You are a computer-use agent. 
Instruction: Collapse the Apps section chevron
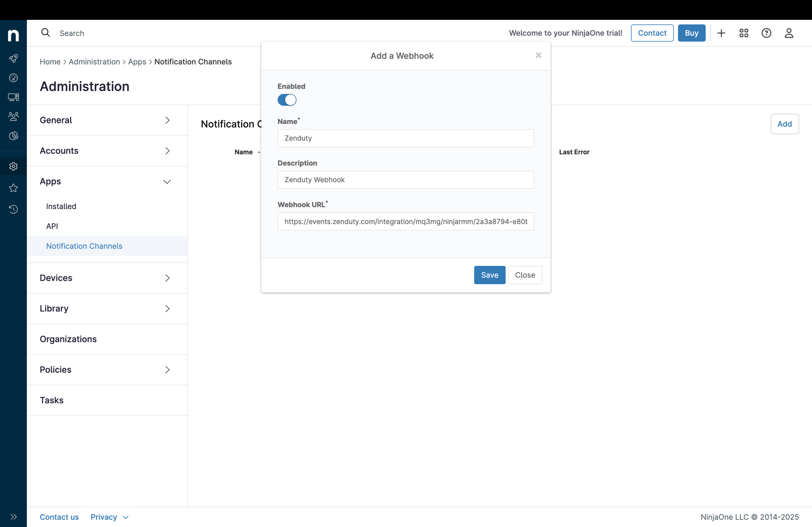pyautogui.click(x=167, y=182)
